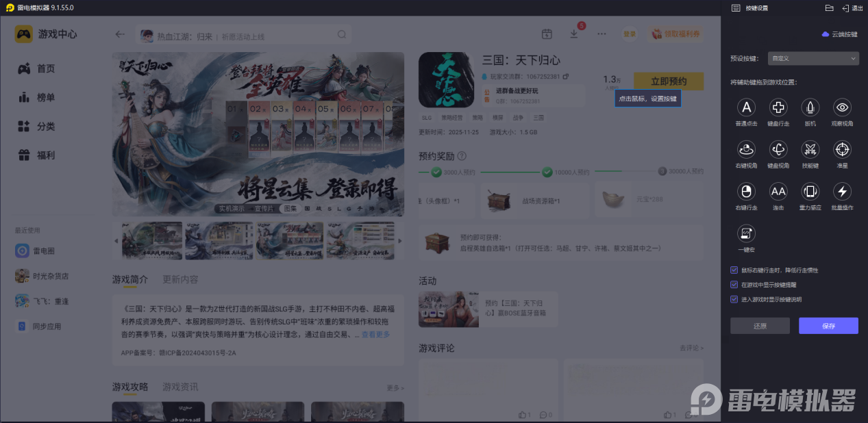This screenshot has width=868, height=423.
Task: Open the three-dot more menu
Action: coord(602,34)
